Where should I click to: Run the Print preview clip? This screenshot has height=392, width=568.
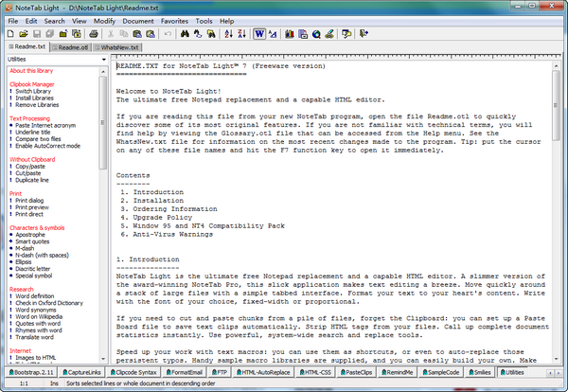pyautogui.click(x=32, y=207)
